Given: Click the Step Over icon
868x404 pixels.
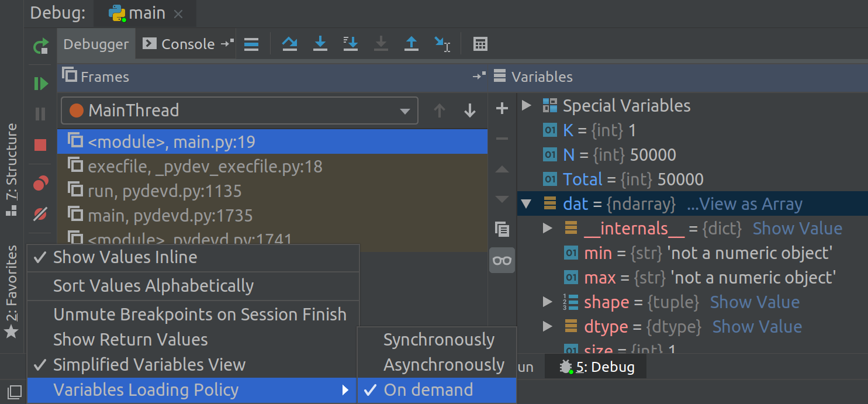Looking at the screenshot, I should point(289,44).
